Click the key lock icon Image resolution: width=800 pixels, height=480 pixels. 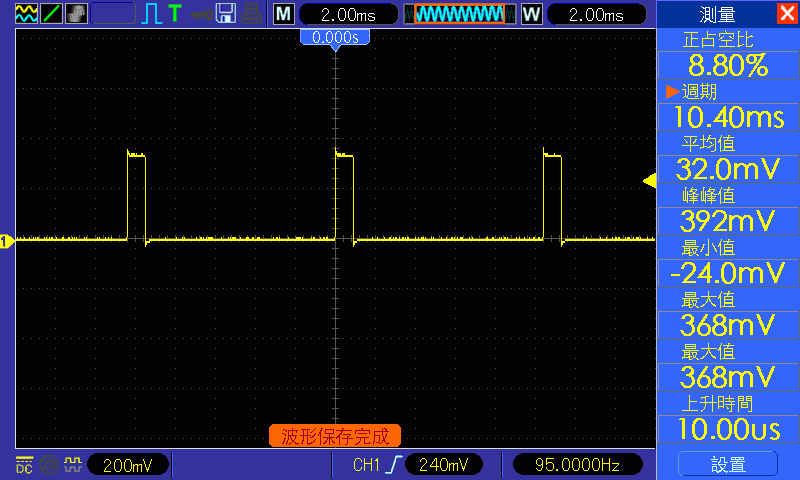pos(202,14)
